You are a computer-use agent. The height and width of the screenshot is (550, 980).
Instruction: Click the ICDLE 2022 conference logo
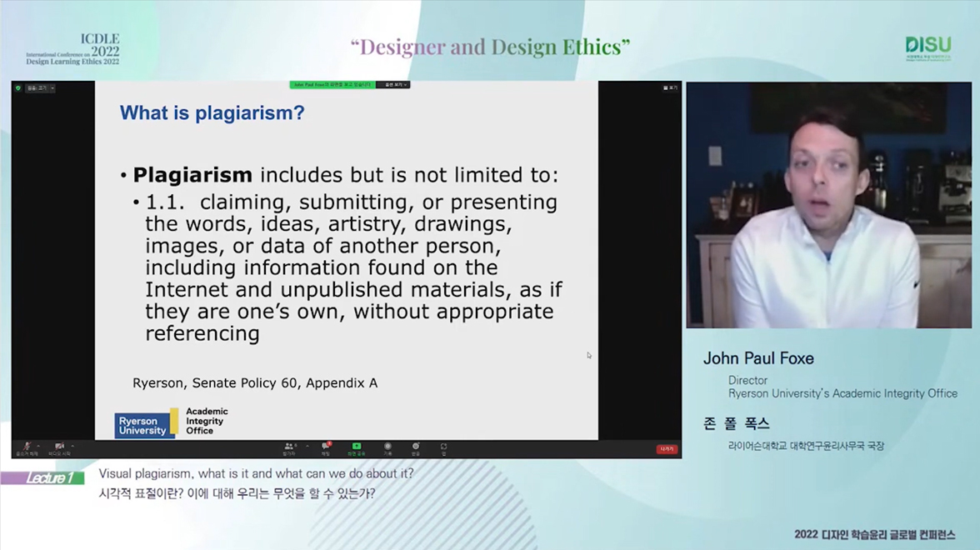[x=72, y=50]
